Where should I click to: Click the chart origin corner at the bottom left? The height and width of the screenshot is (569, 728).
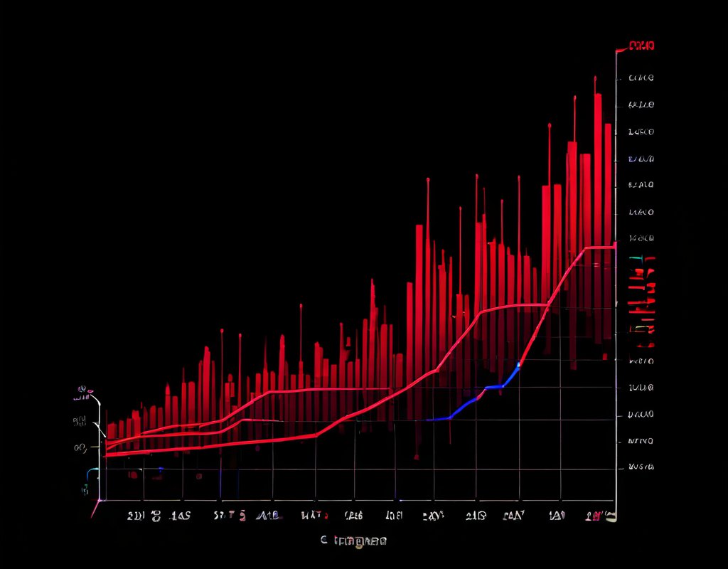[x=98, y=501]
